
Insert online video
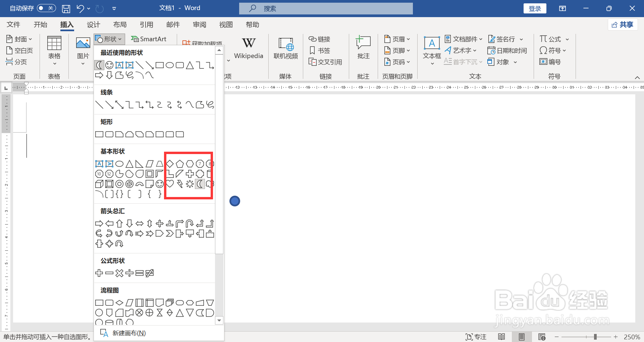285,48
